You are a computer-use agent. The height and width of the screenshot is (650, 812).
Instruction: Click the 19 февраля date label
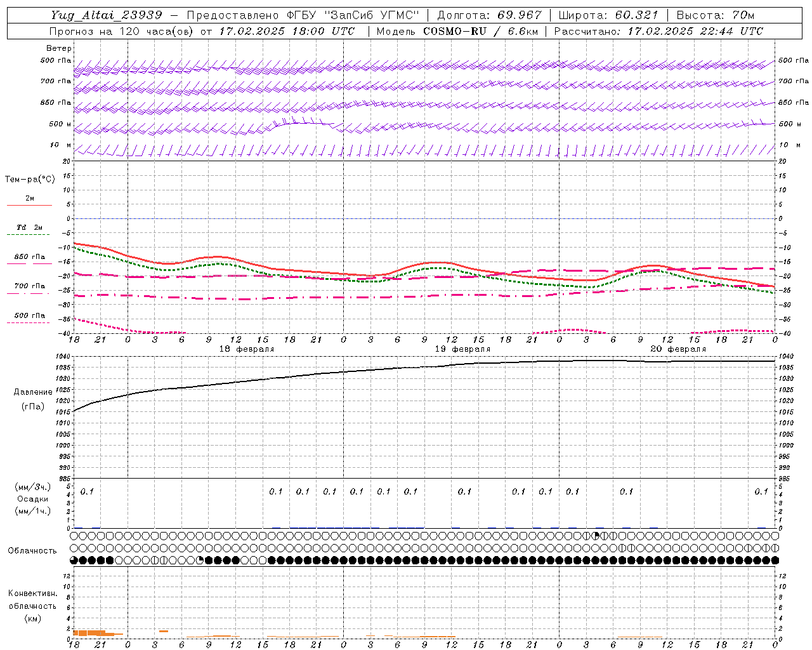pos(462,349)
